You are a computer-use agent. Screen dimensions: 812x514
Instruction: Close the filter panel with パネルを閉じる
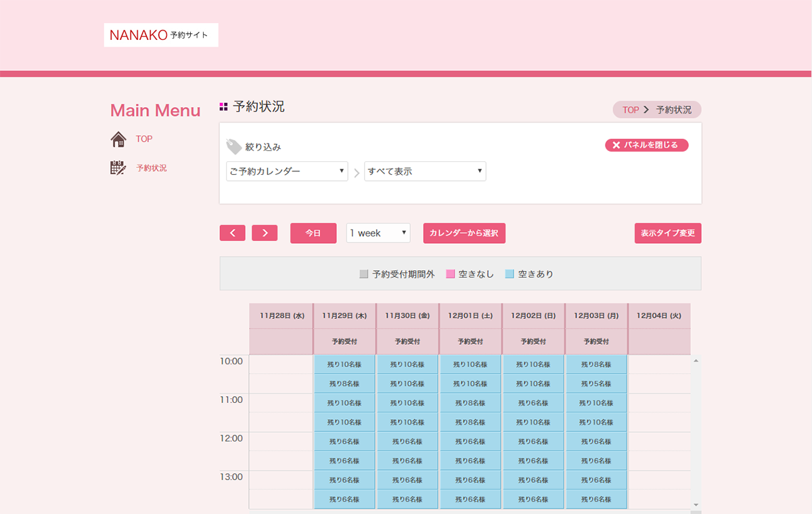coord(646,145)
